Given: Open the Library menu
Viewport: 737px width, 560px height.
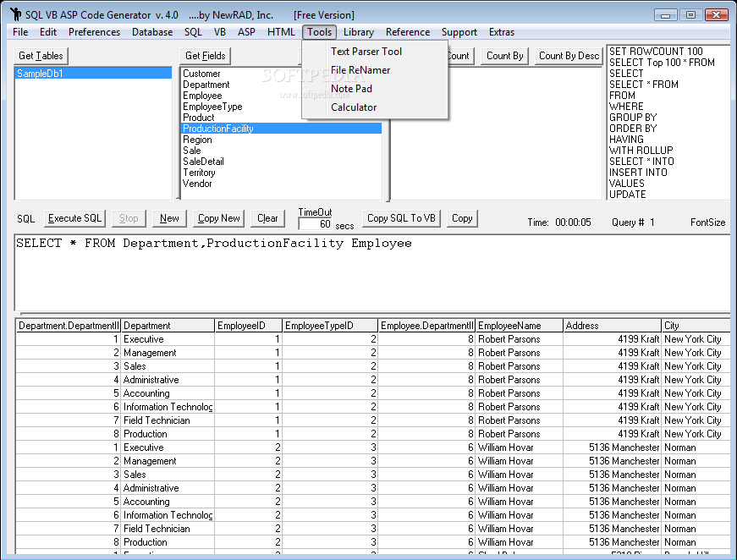Looking at the screenshot, I should [359, 32].
